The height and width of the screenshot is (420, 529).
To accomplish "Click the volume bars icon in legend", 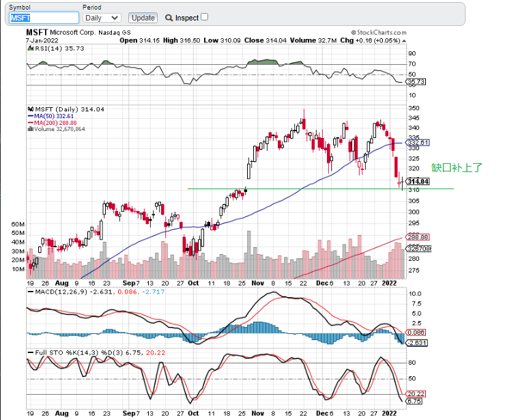I will pyautogui.click(x=29, y=128).
